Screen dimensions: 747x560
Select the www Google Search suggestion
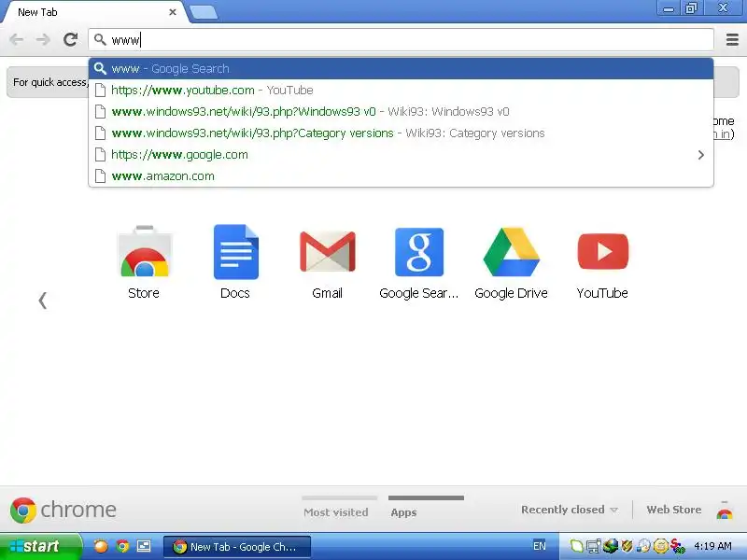(401, 68)
